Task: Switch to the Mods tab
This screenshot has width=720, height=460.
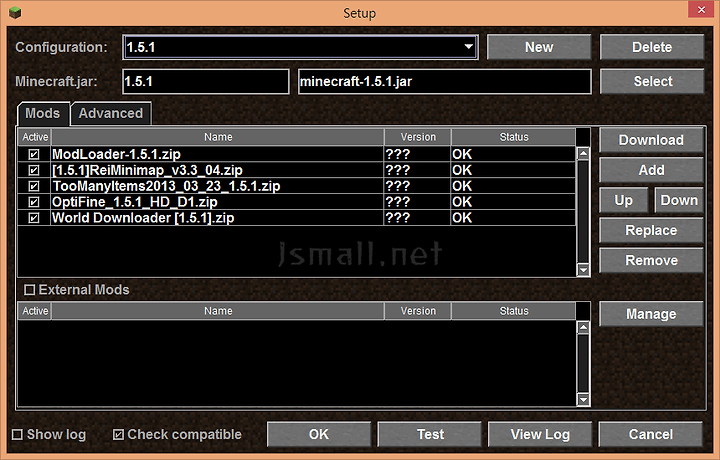Action: [x=43, y=113]
